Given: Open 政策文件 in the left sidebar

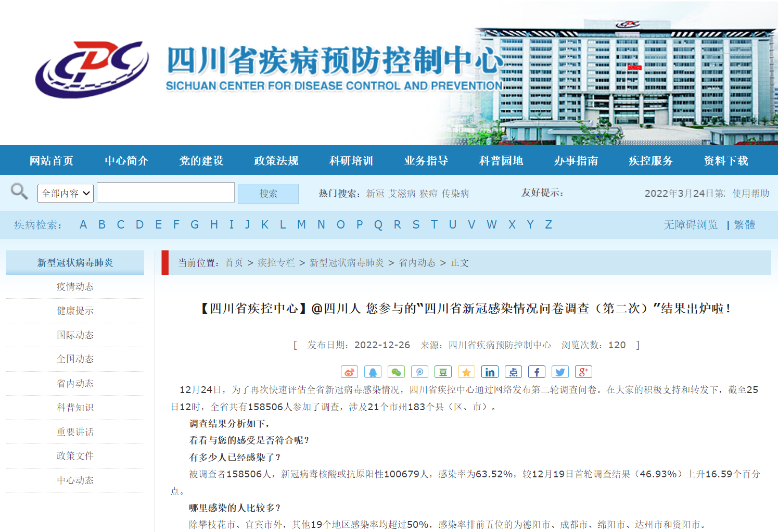Looking at the screenshot, I should (75, 456).
